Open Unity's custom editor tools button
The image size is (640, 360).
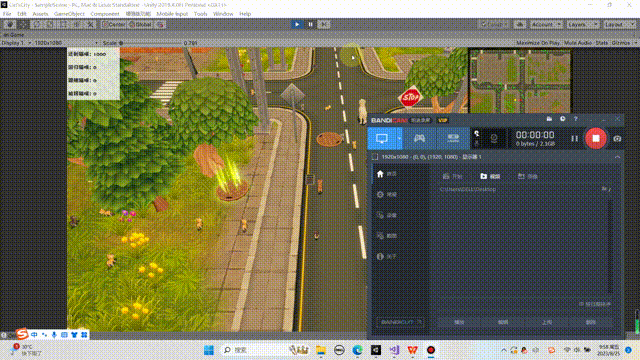[90, 24]
